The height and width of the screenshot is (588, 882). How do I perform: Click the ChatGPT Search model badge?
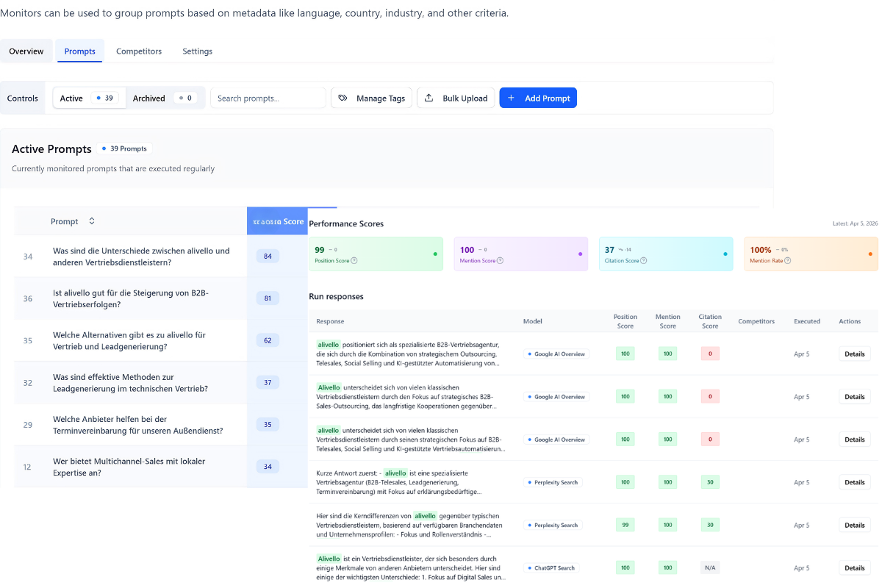pyautogui.click(x=551, y=568)
